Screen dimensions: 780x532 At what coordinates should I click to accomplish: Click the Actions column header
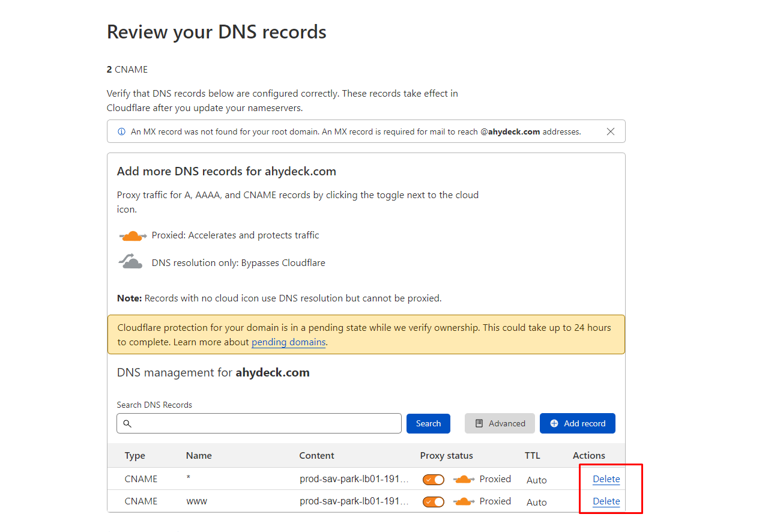pyautogui.click(x=589, y=456)
